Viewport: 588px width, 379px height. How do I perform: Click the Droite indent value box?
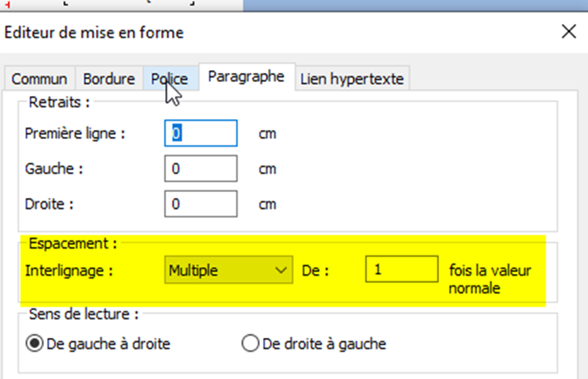click(x=200, y=204)
